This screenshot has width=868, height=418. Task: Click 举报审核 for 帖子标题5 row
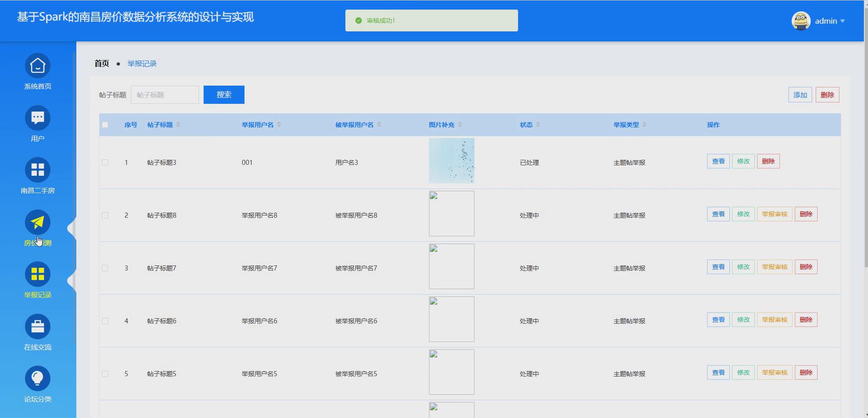(x=775, y=373)
